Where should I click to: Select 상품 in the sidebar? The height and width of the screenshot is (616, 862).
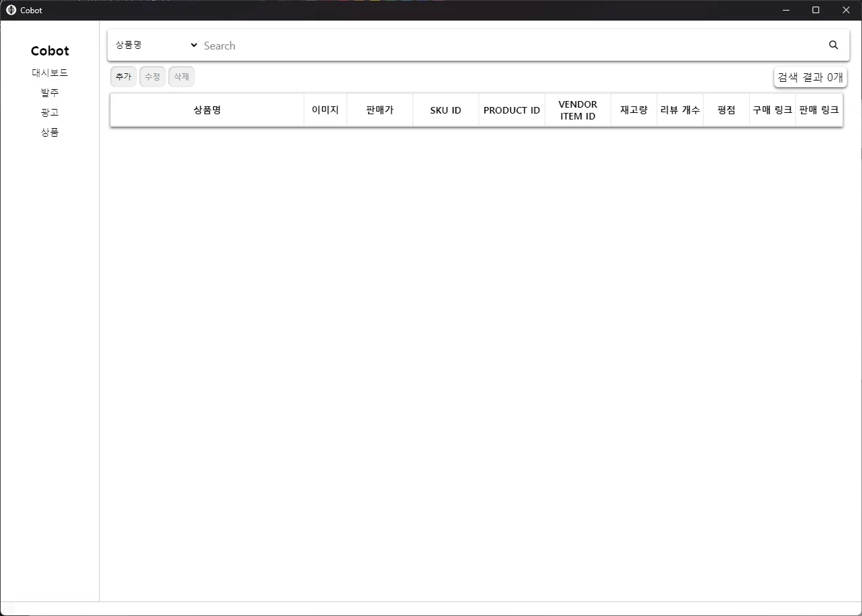point(50,132)
